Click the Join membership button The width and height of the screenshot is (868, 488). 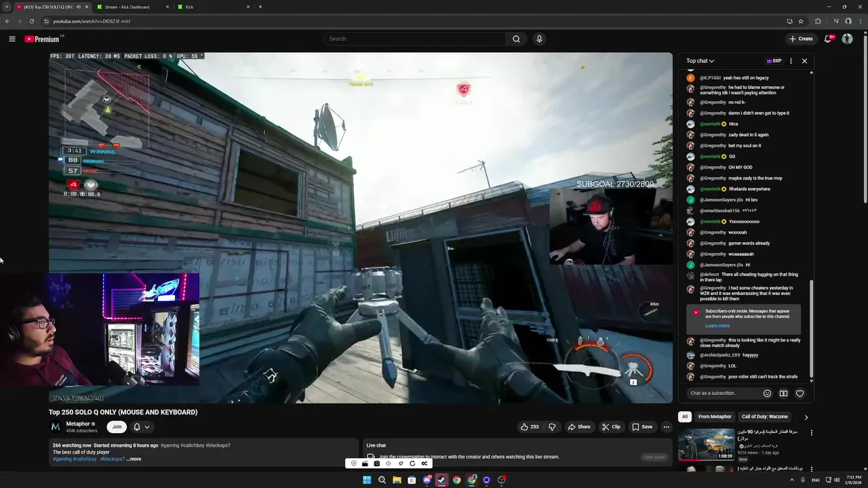[117, 427]
